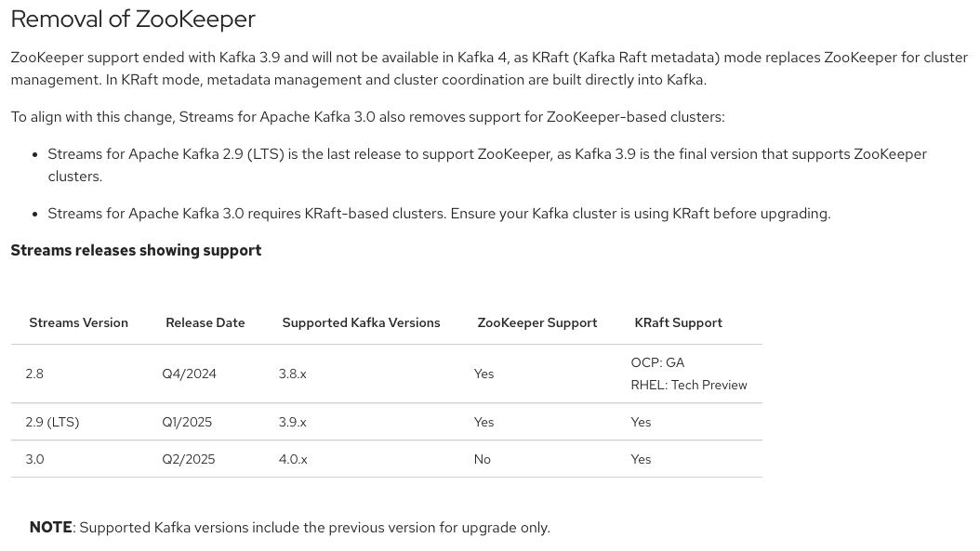The height and width of the screenshot is (551, 980).
Task: Select the 'Release Date' column header
Action: point(205,323)
